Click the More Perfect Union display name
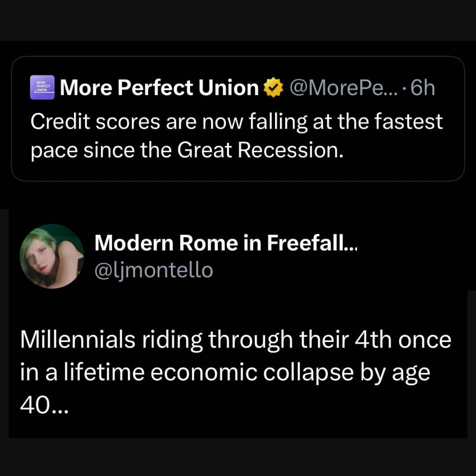The width and height of the screenshot is (476, 476). (160, 87)
